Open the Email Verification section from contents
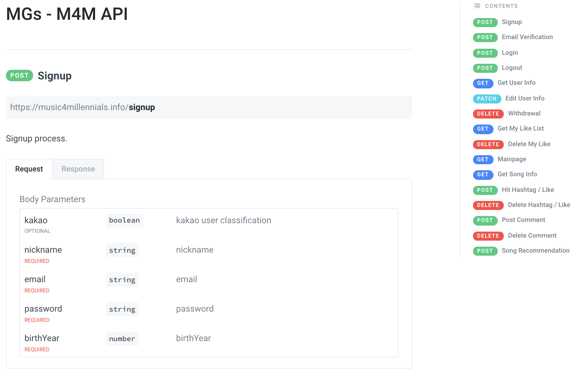The height and width of the screenshot is (379, 588). (x=527, y=37)
